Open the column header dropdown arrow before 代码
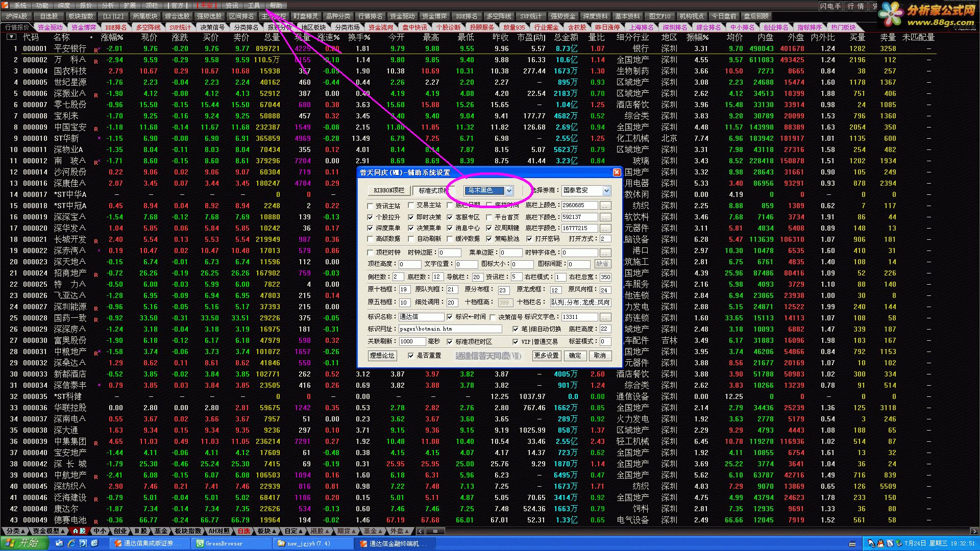Viewport: 980px width, 551px height. pyautogui.click(x=11, y=37)
